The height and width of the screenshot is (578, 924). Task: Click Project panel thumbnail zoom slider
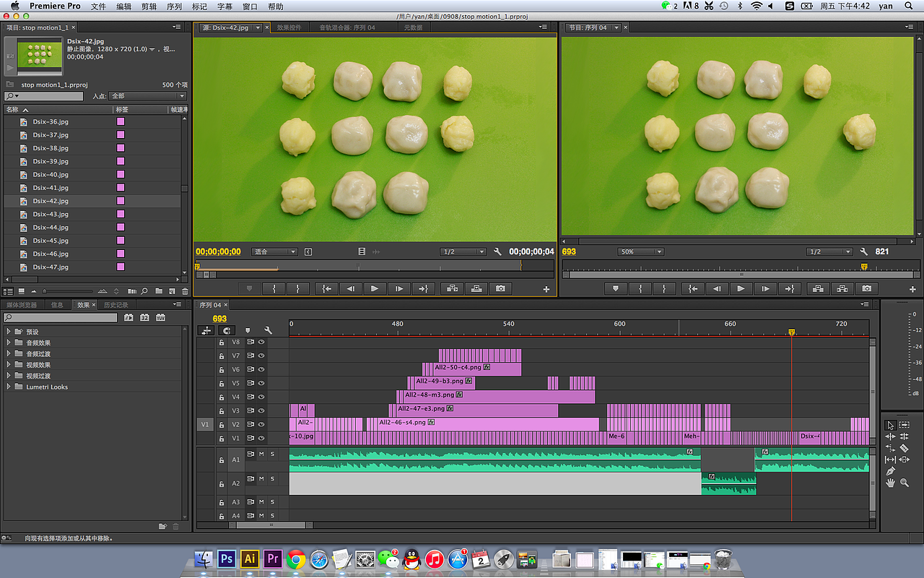[67, 291]
